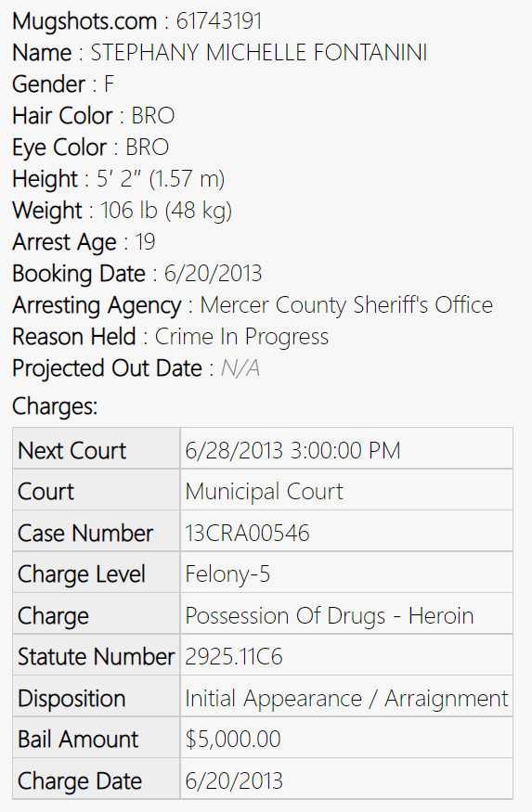
Task: Click the Hair Color value BRO
Action: (x=153, y=116)
